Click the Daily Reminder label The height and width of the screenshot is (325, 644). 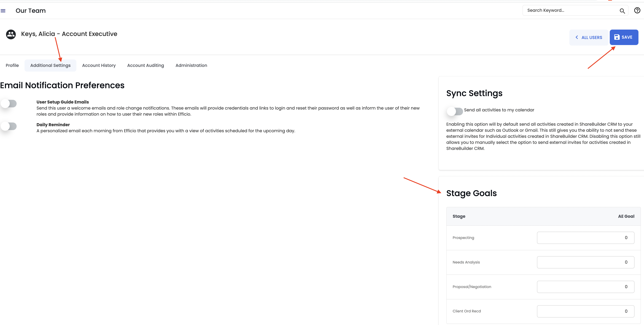click(x=53, y=125)
